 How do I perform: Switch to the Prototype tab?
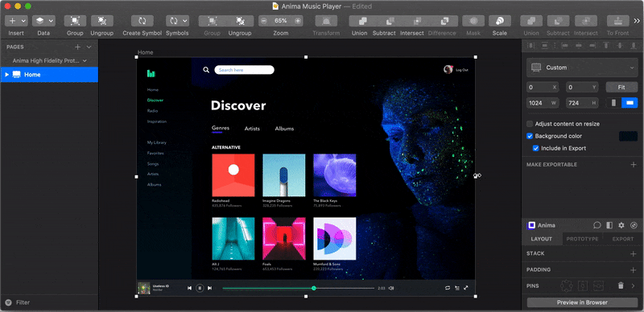(582, 239)
